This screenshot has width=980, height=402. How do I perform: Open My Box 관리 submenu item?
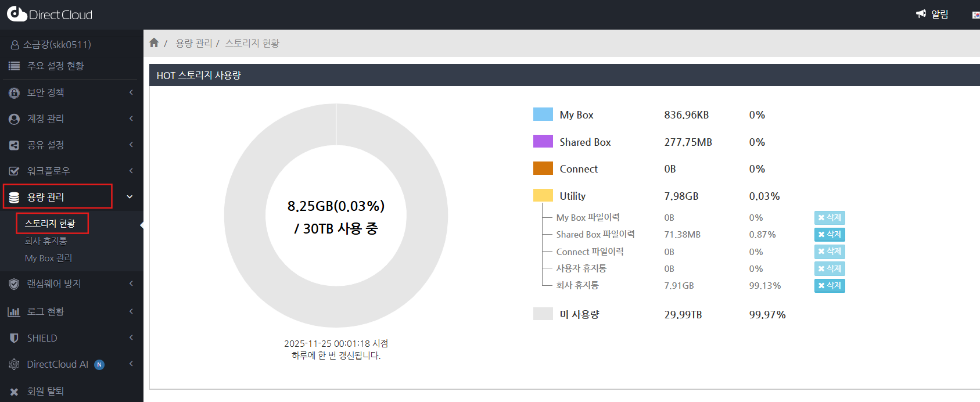48,258
